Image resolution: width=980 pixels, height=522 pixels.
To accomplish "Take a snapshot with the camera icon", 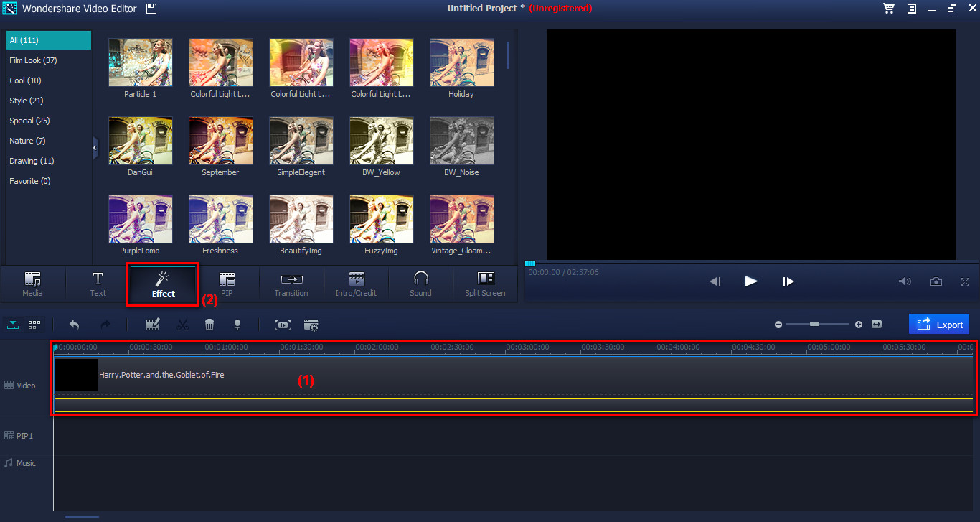I will click(936, 281).
